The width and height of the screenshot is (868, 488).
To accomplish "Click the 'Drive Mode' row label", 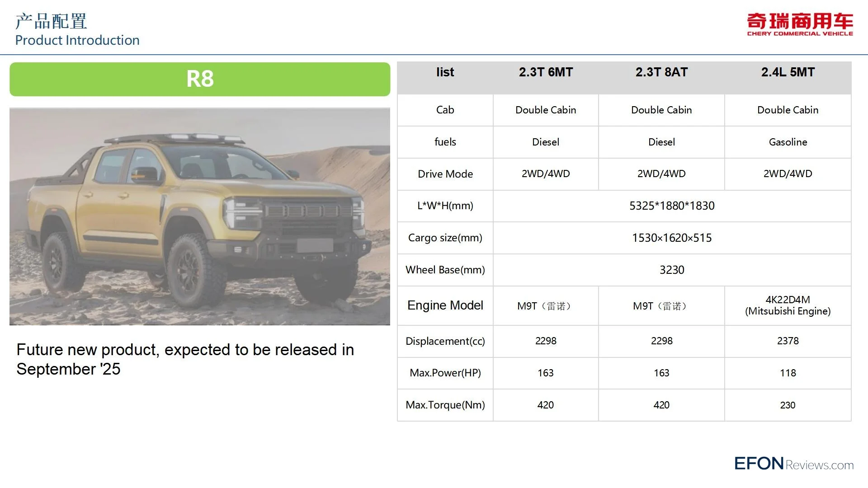I will click(x=445, y=174).
